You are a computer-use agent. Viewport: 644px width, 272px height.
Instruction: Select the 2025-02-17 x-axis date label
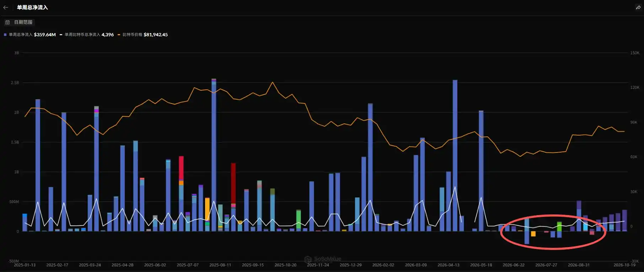tap(57, 265)
